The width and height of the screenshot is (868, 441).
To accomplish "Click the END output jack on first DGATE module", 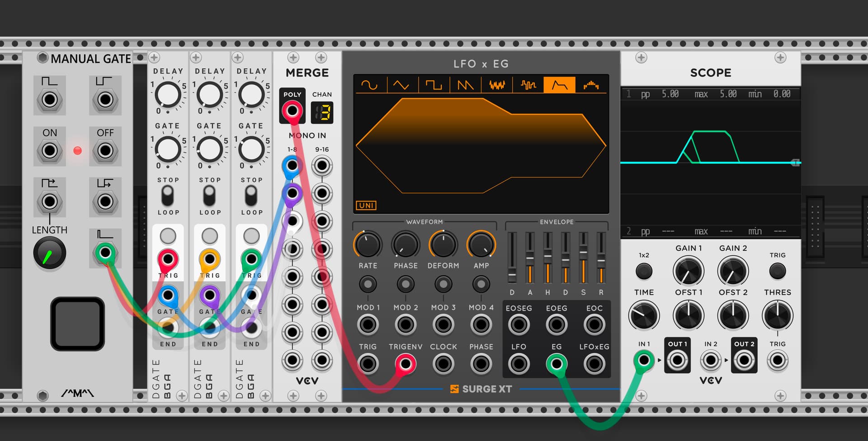I will pos(168,328).
